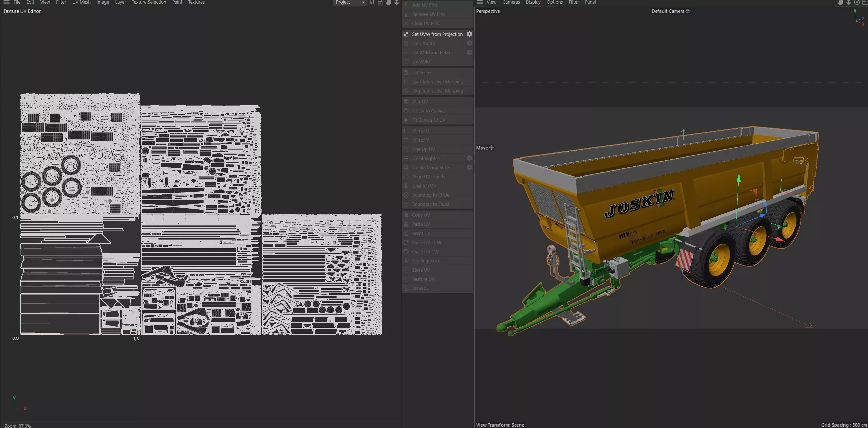Click the Start Interactive Mapping icon

coord(406,82)
